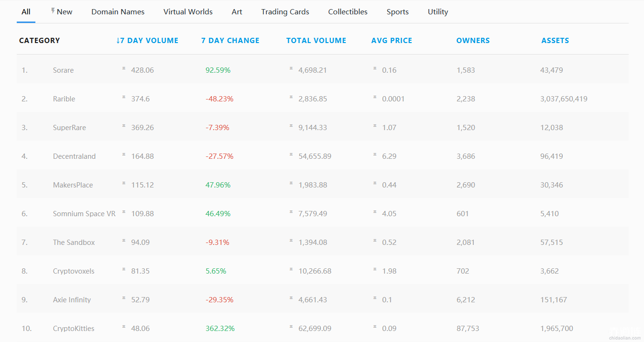Sort by Total Volume column
This screenshot has height=342, width=644.
pos(316,41)
